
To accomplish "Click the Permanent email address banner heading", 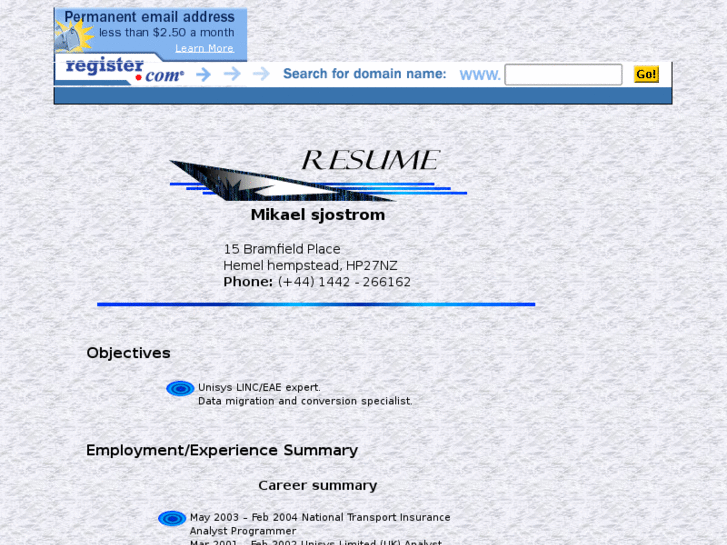I will click(x=149, y=17).
